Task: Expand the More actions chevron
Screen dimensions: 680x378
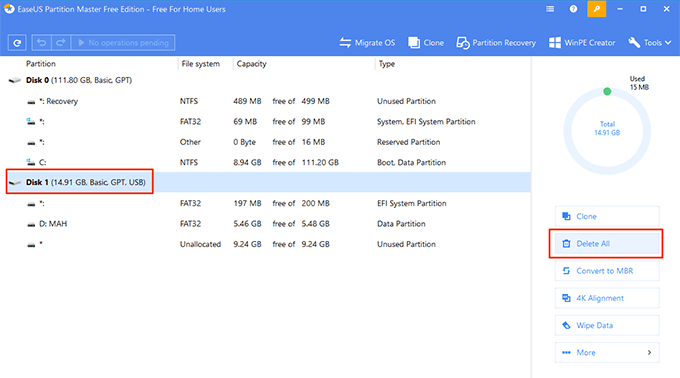Action: click(649, 352)
